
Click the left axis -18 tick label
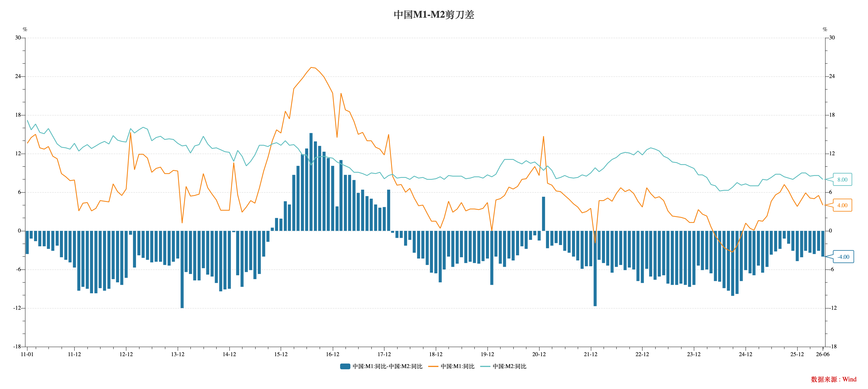[x=17, y=346]
